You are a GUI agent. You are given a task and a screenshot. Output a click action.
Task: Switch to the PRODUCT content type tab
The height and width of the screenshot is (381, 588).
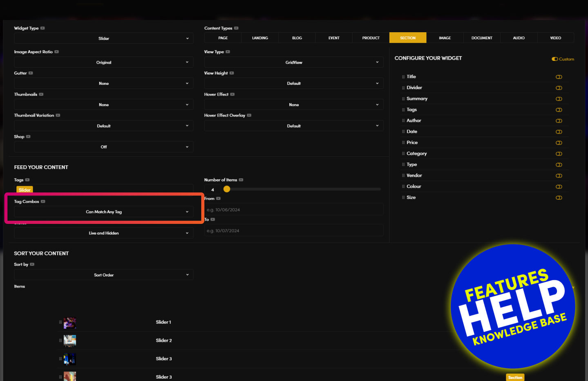click(371, 38)
